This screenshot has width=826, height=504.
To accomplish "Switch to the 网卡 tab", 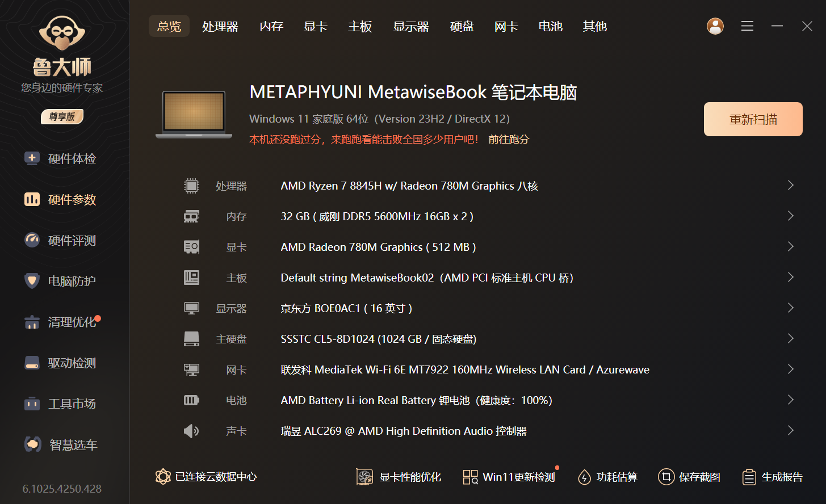I will click(x=506, y=26).
